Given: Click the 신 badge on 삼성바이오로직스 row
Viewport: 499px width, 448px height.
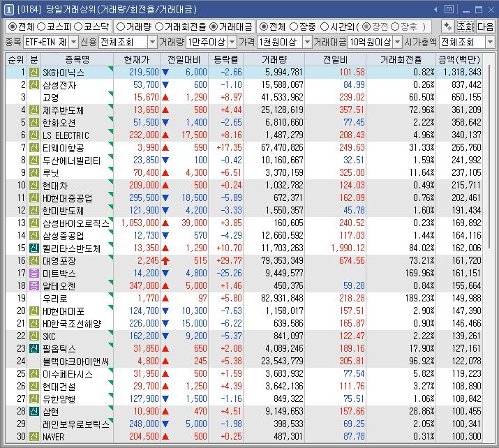Looking at the screenshot, I should tap(34, 223).
